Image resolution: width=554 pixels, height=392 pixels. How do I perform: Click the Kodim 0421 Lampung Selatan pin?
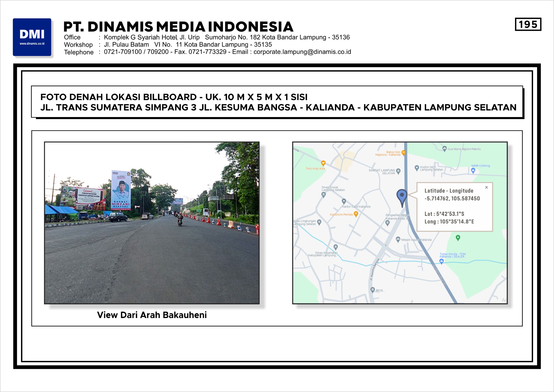click(417, 168)
